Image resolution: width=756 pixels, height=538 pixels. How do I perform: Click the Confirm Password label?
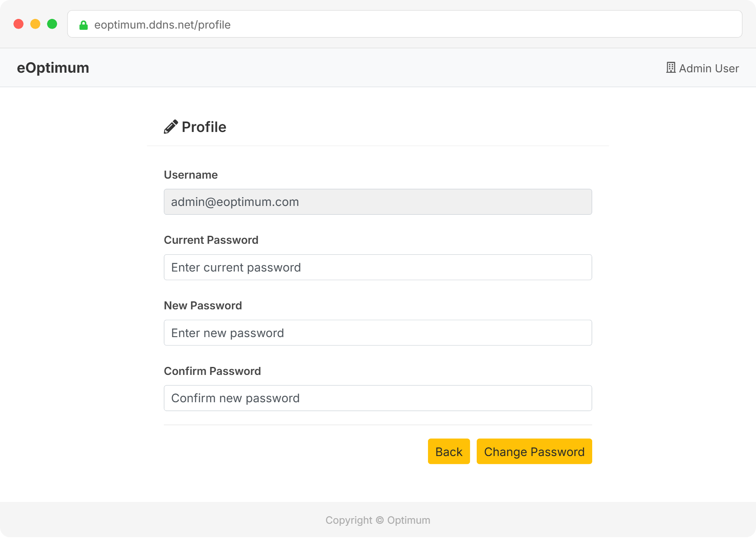[212, 371]
